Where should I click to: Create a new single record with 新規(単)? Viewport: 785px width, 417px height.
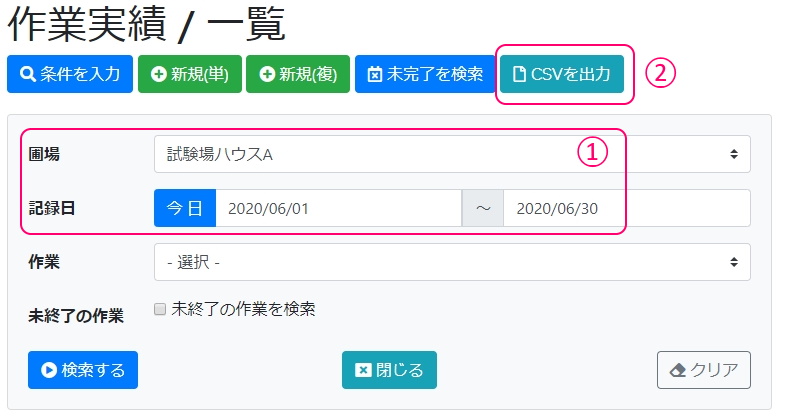pos(190,74)
